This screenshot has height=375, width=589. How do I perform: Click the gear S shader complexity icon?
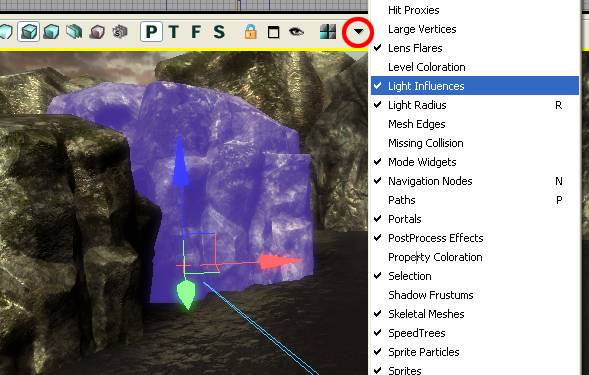click(120, 32)
